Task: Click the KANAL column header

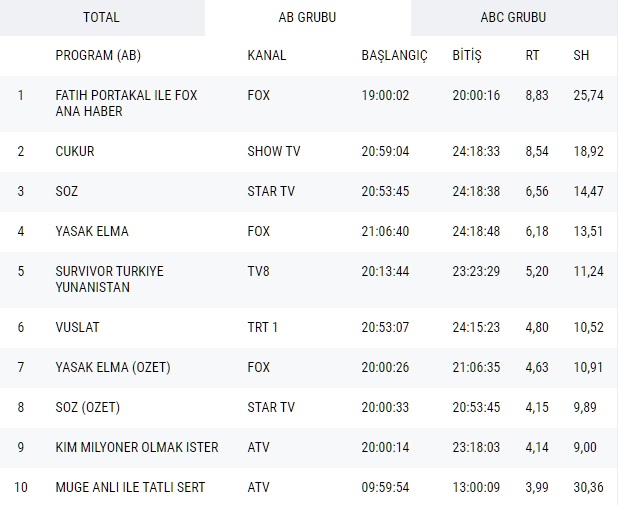Action: [x=267, y=55]
